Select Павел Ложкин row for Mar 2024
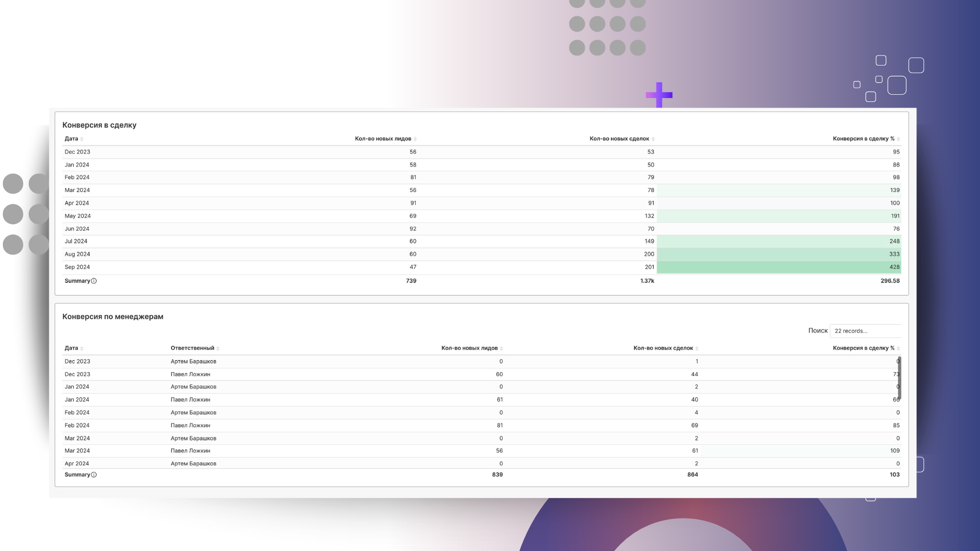980x551 pixels. coord(190,451)
